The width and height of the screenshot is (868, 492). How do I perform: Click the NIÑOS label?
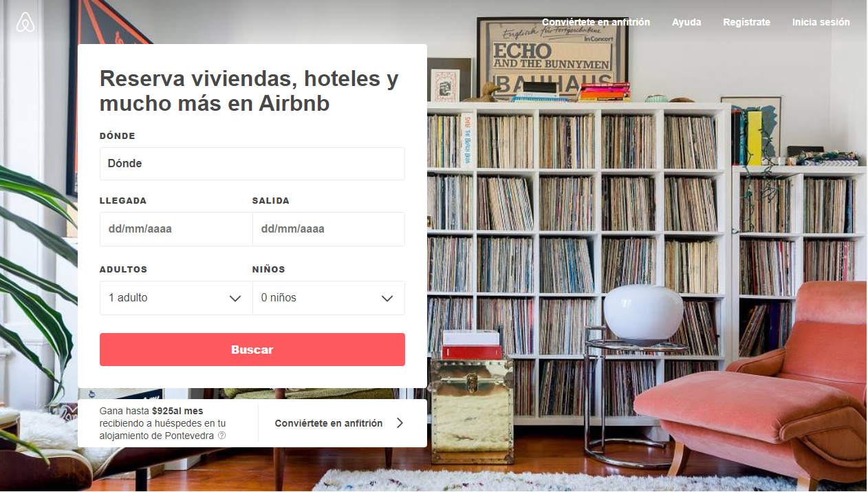(x=269, y=270)
